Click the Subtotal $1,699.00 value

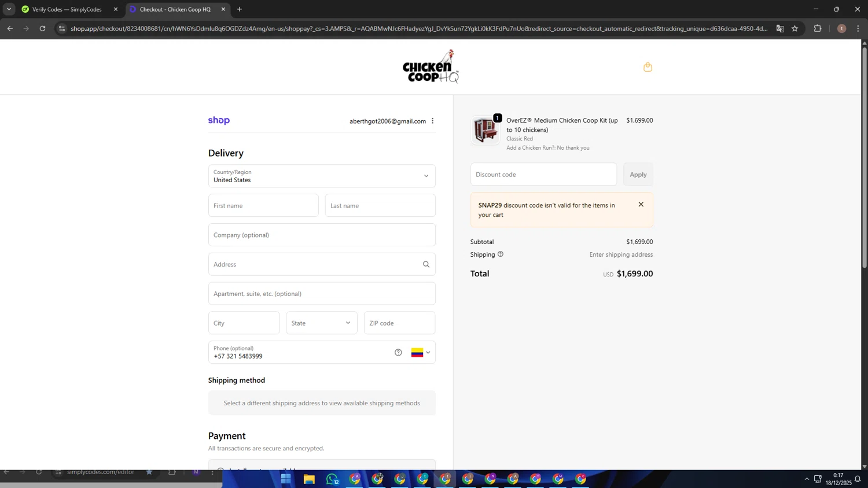[639, 242]
